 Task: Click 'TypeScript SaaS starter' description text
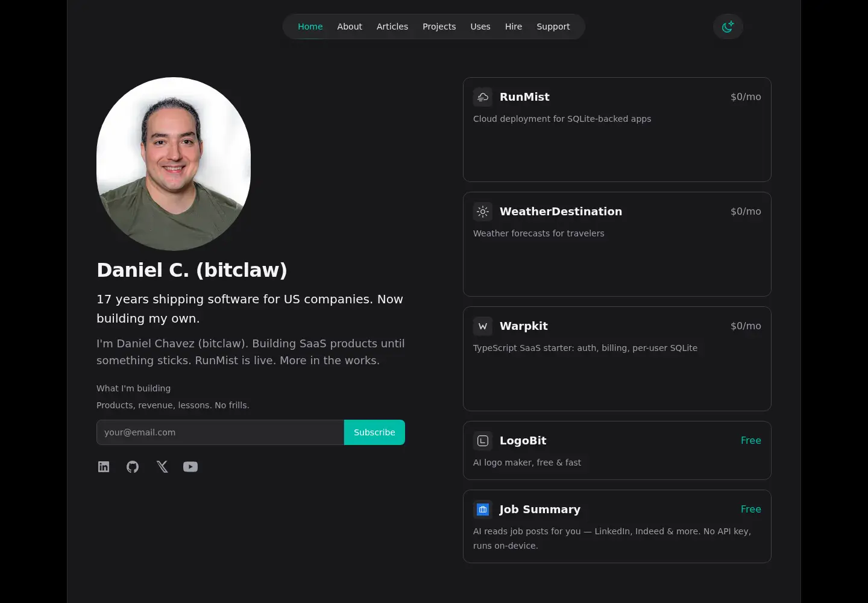[x=585, y=348]
